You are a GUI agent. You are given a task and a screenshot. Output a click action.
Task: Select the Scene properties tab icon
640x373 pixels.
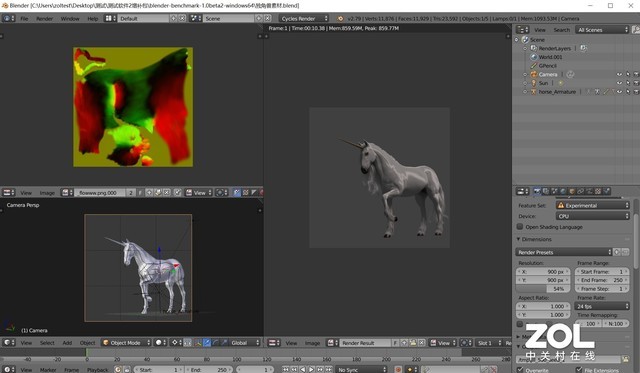pyautogui.click(x=555, y=191)
